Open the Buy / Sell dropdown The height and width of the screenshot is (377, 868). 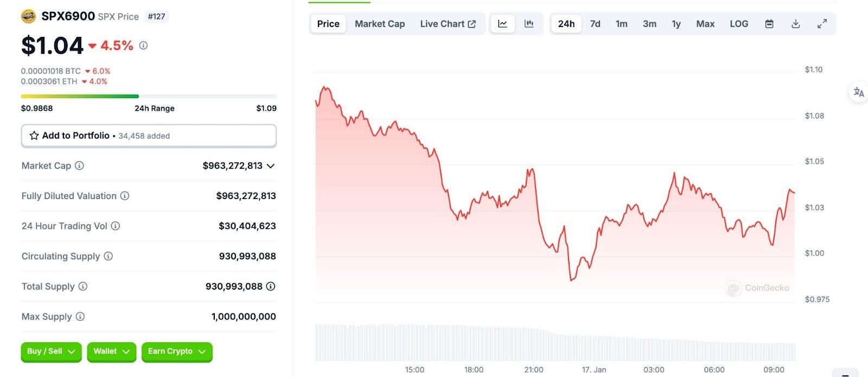coord(51,352)
